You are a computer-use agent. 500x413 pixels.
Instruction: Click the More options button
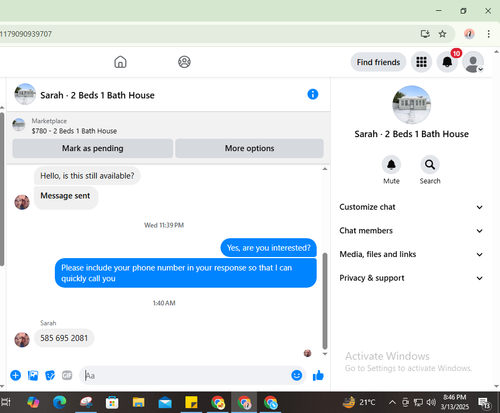(249, 148)
